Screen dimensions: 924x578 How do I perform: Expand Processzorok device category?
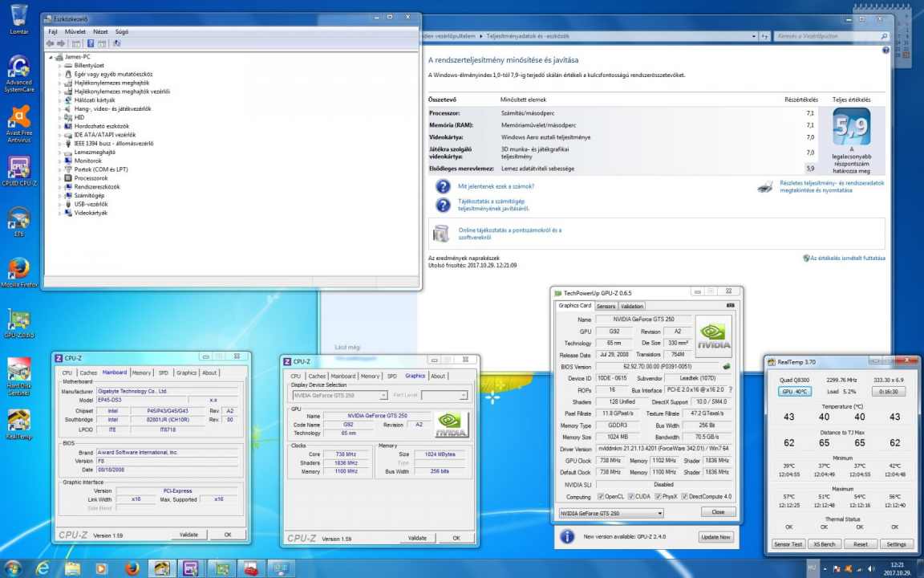(60, 178)
